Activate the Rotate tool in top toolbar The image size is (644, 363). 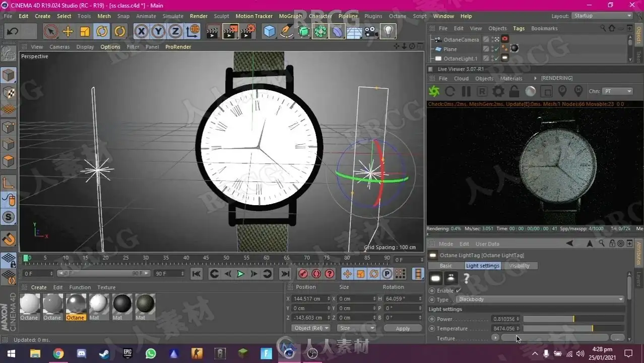(x=102, y=31)
